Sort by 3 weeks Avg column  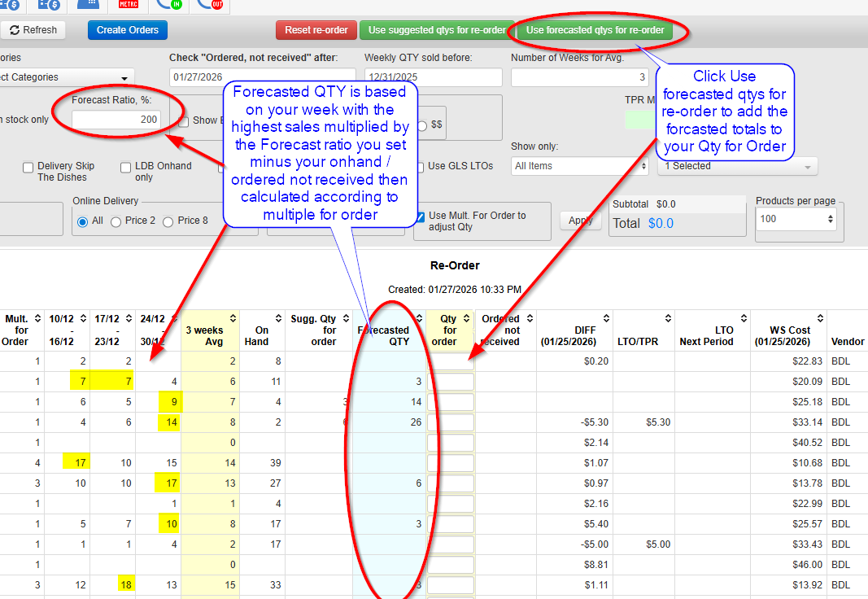pyautogui.click(x=233, y=318)
